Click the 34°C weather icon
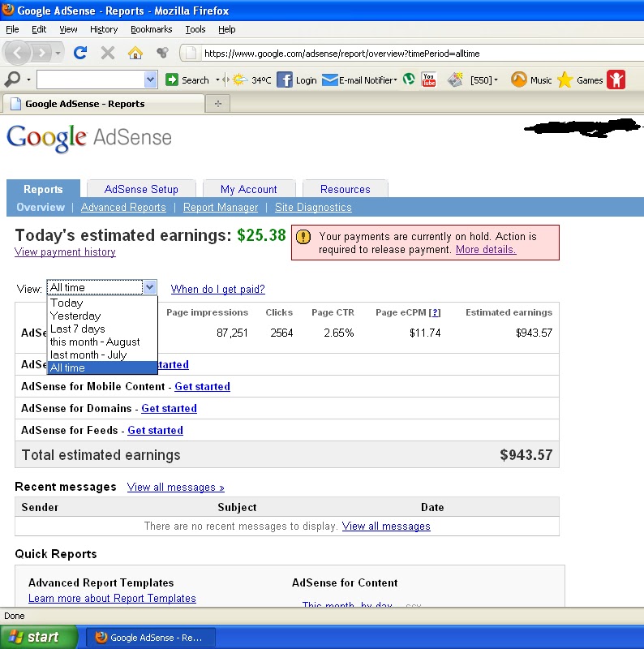The width and height of the screenshot is (644, 649). pyautogui.click(x=239, y=80)
